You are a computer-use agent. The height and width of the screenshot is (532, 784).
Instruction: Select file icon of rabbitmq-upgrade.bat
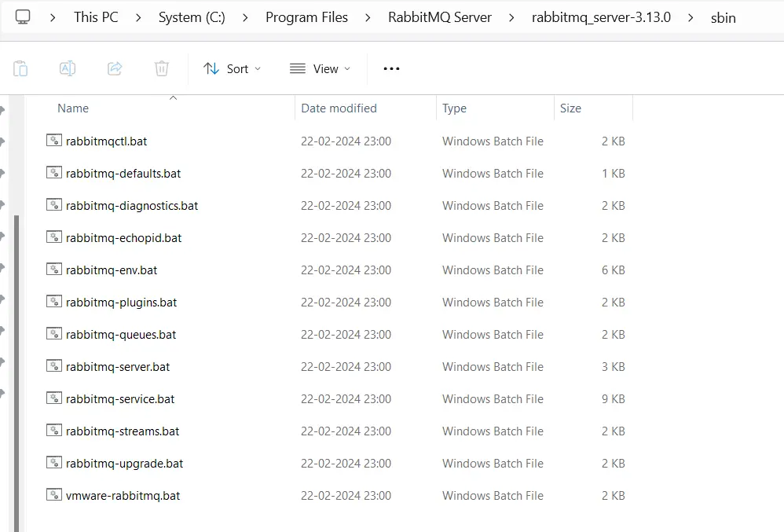pyautogui.click(x=54, y=463)
